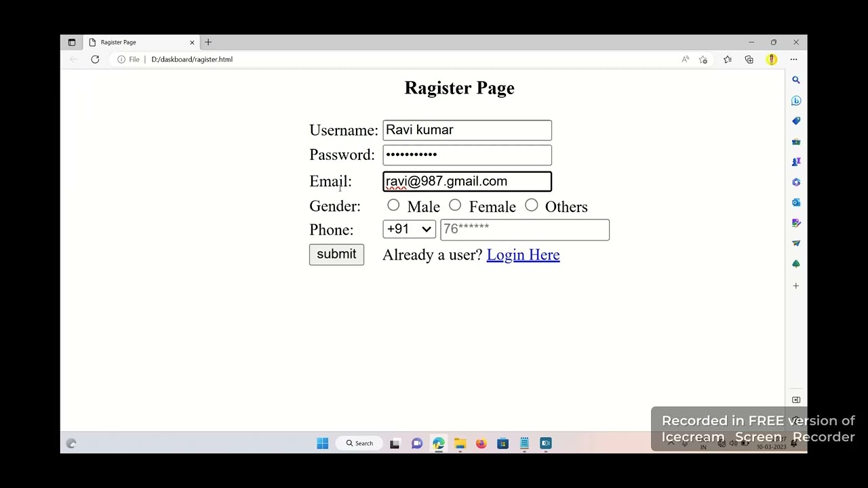Open Chat app in taskbar

[417, 443]
